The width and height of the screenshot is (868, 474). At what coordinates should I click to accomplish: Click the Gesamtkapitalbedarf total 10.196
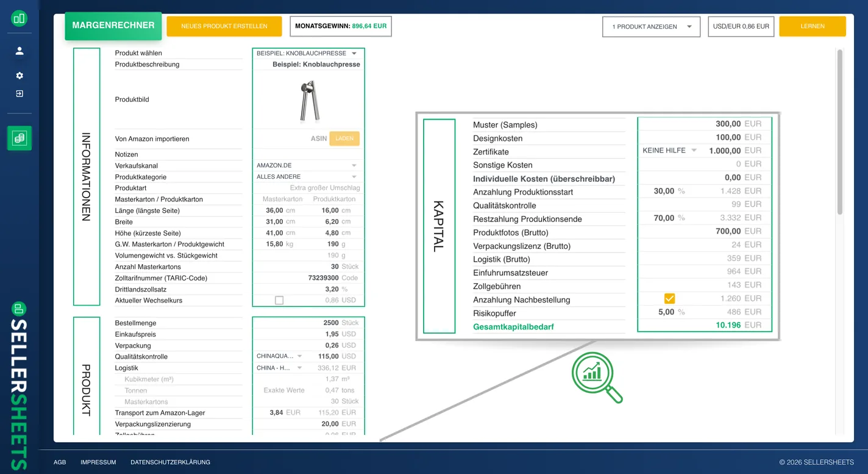click(x=728, y=325)
